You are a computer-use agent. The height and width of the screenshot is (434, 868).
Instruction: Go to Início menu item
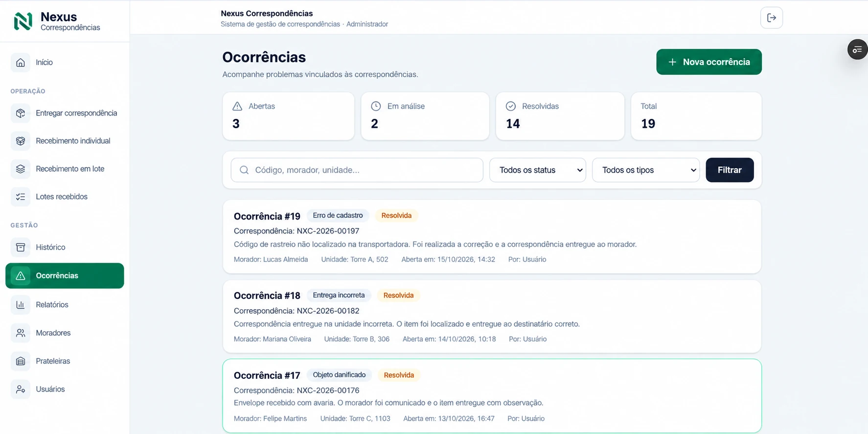click(x=65, y=63)
